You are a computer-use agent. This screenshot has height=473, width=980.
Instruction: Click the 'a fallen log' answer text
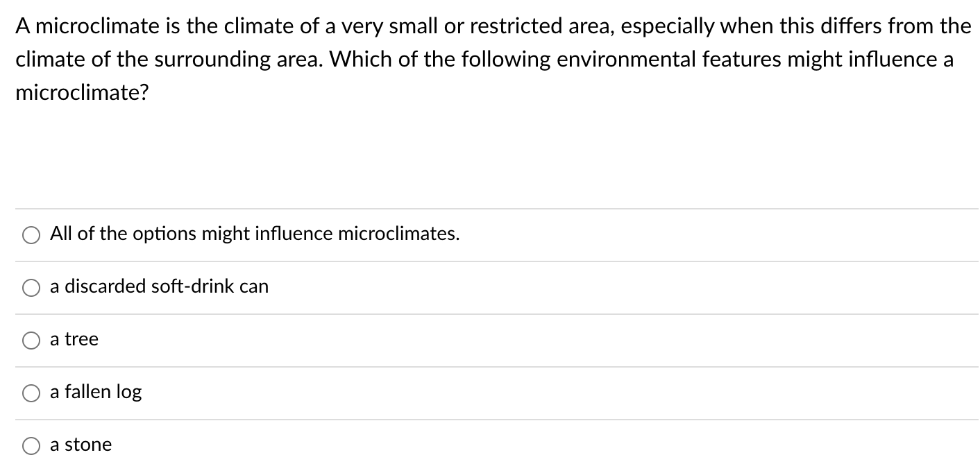(x=96, y=393)
